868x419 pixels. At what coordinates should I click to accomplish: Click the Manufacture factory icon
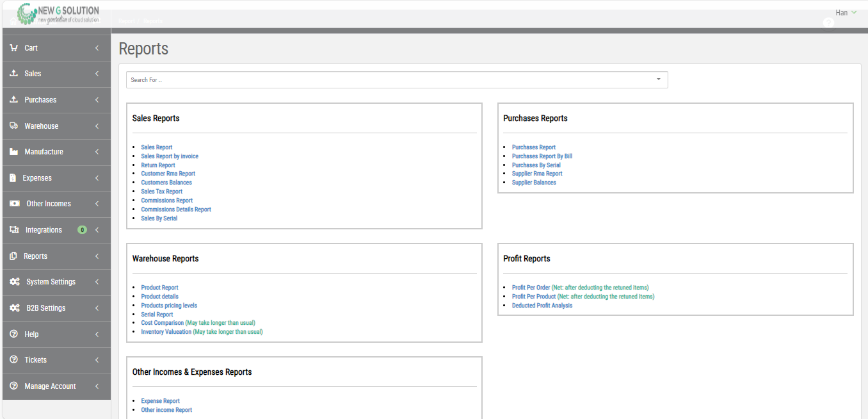14,152
